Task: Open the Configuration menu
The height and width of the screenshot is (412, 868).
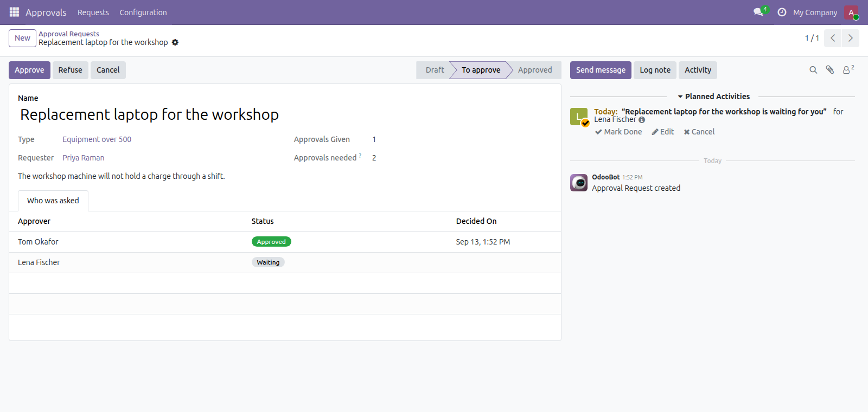Action: (143, 12)
